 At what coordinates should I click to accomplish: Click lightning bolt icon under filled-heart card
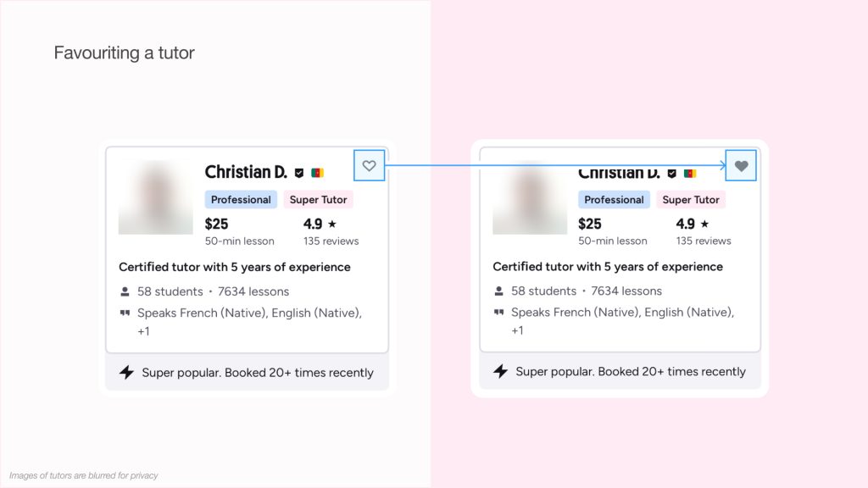(x=500, y=371)
